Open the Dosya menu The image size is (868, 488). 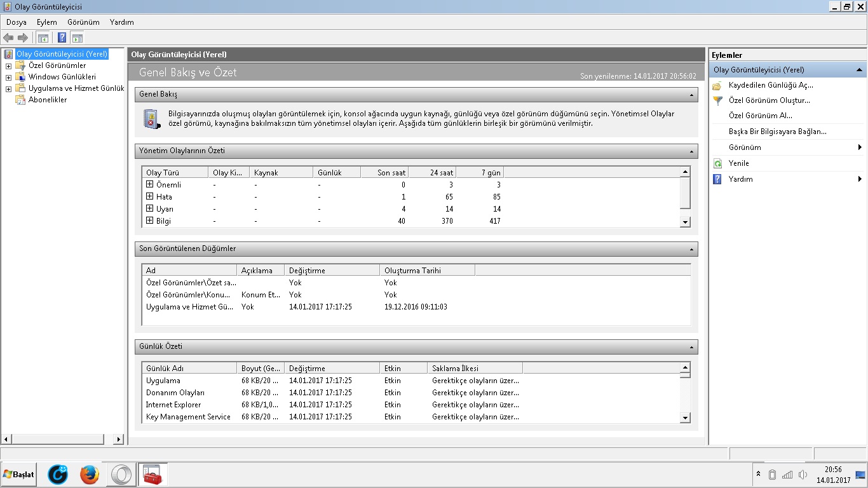click(17, 22)
